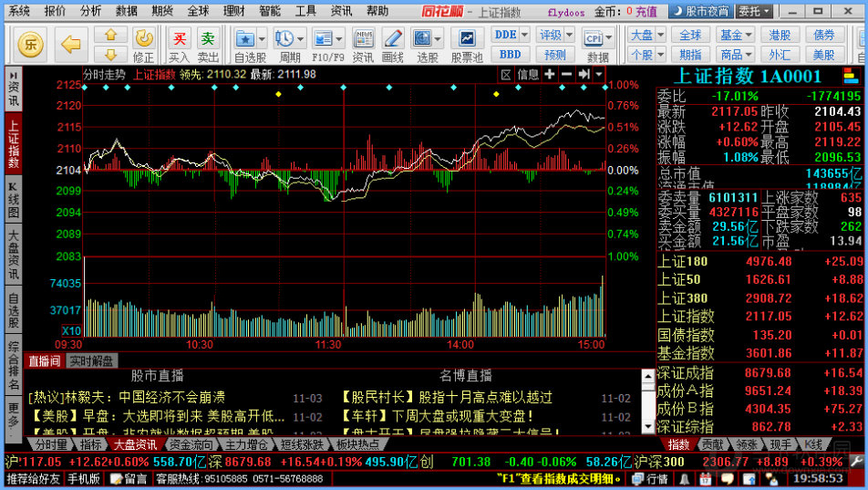Click the news panel vertical scrollbar

pos(648,401)
